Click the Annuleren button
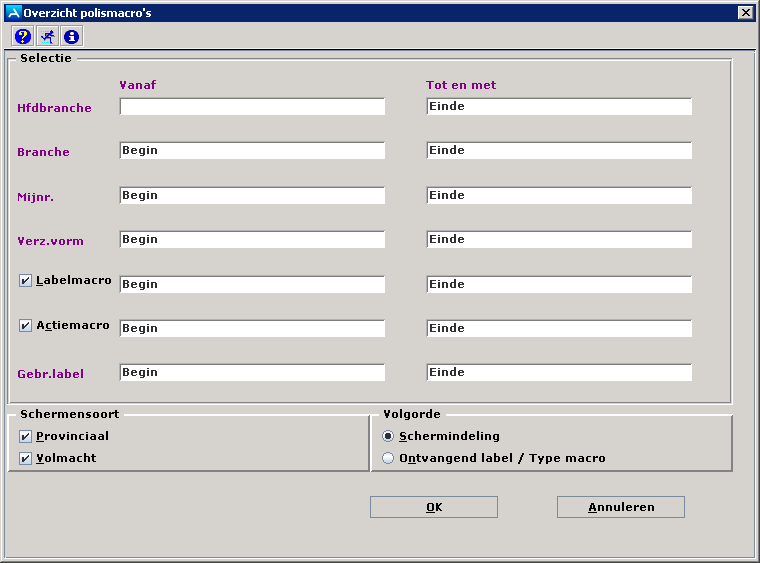Screen dimensions: 760x563 pyautogui.click(x=620, y=507)
